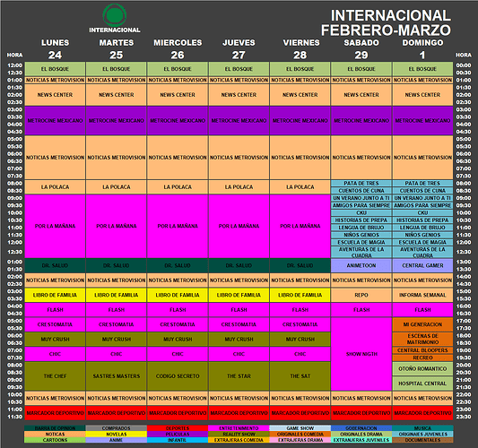Image resolution: width=478 pixels, height=448 pixels.
Task: Click the ENTRETENIMIENTO legend swatch
Action: [239, 428]
